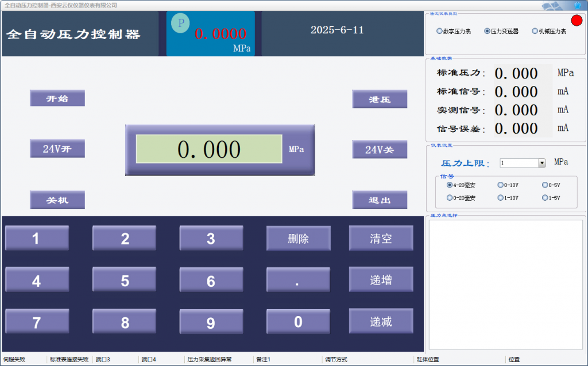This screenshot has height=366, width=588.
Task: Open the 压力上限 dropdown arrow
Action: [541, 163]
